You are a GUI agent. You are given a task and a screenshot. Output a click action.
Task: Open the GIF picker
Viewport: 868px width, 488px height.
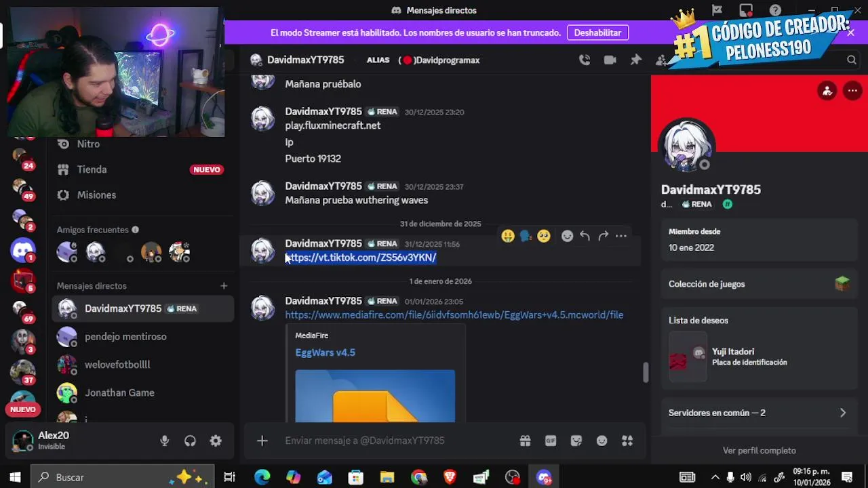point(551,441)
